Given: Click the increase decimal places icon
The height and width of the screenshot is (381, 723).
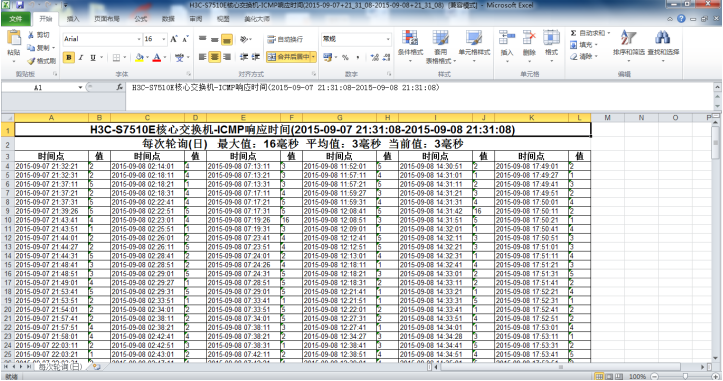Looking at the screenshot, I should click(x=374, y=57).
